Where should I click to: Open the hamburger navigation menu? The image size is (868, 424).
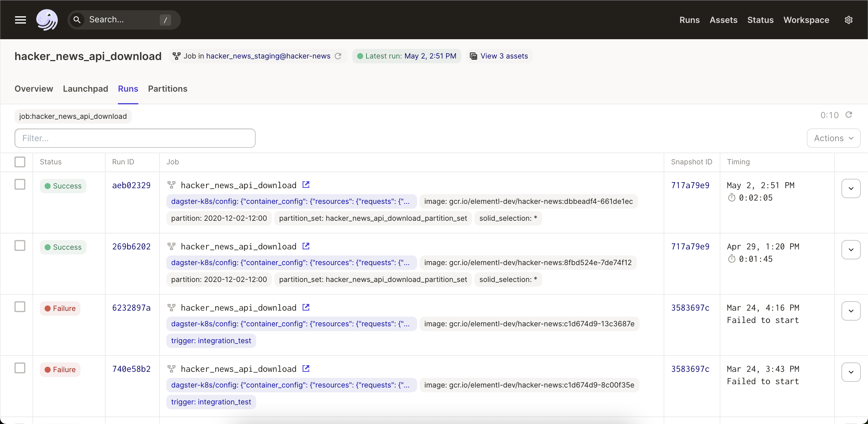[x=20, y=20]
